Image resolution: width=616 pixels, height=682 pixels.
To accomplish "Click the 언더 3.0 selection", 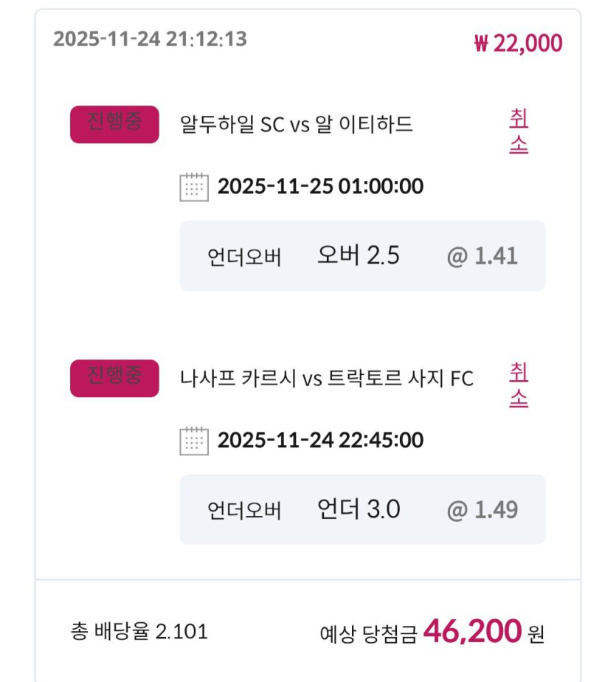I will pos(359,509).
